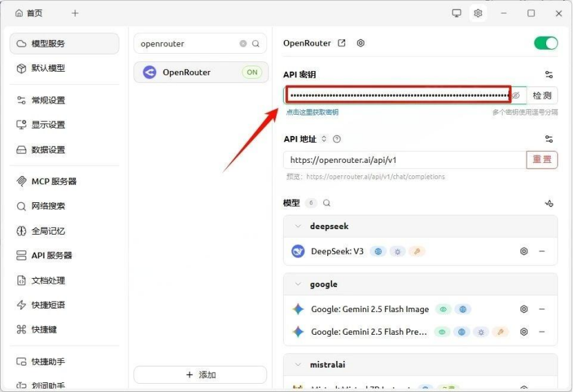
Task: Click DeepSeek V3 web search capability badge
Action: point(378,251)
